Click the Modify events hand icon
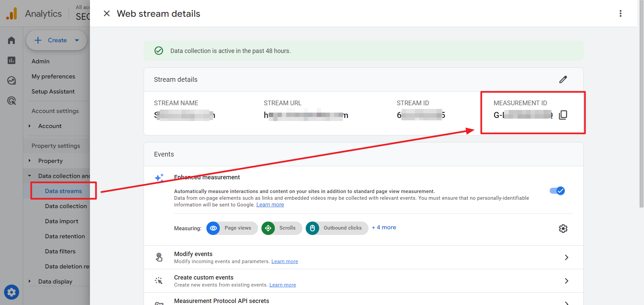644x305 pixels. pos(159,257)
